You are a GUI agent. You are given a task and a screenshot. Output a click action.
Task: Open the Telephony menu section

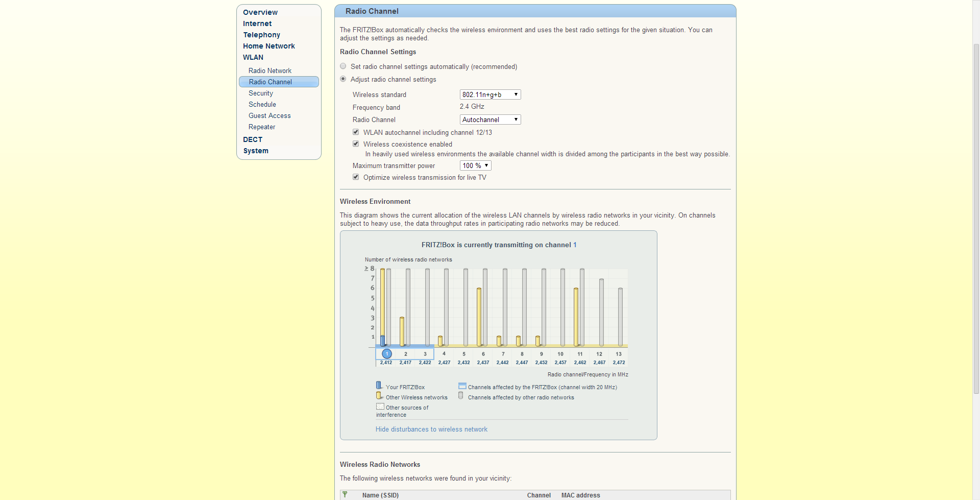tap(261, 35)
